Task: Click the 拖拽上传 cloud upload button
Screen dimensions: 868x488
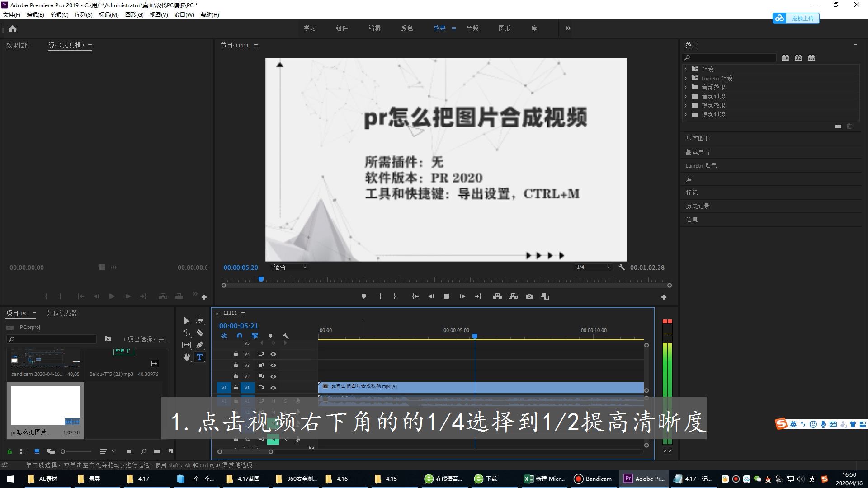Action: point(796,18)
